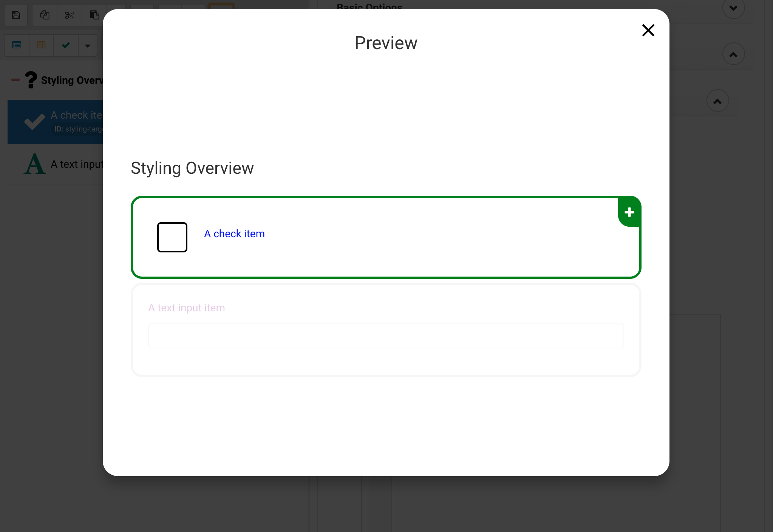Click the 'A text input item' label
The width and height of the screenshot is (773, 532).
[x=186, y=308]
